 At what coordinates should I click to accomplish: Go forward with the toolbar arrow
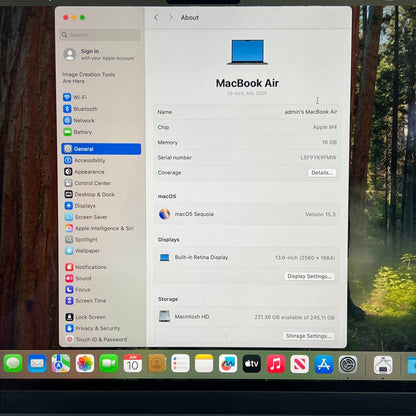(170, 18)
